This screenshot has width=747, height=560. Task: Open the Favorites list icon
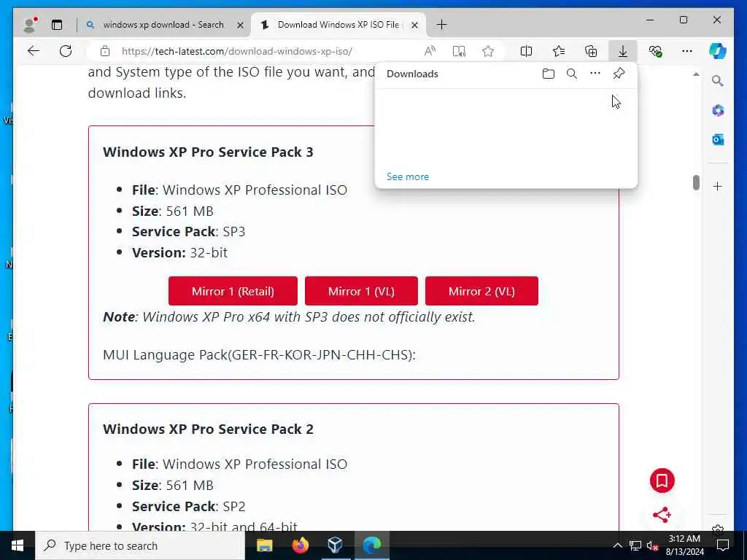coord(558,51)
